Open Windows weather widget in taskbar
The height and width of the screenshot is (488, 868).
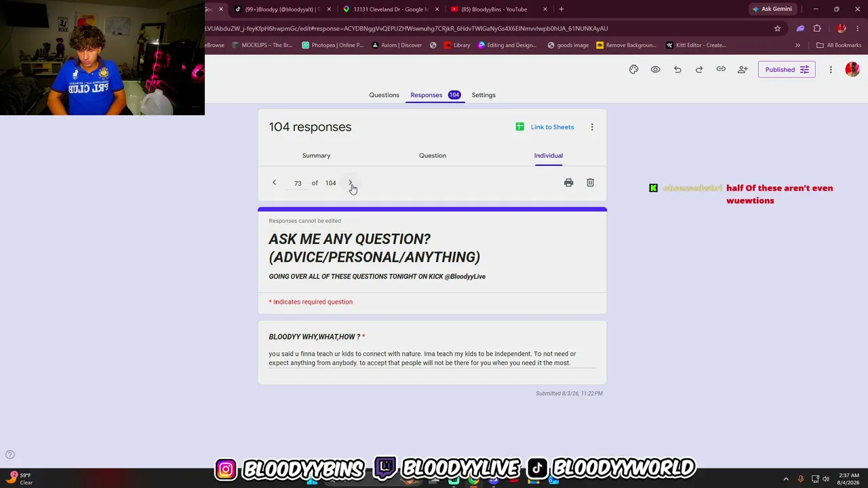(x=20, y=479)
